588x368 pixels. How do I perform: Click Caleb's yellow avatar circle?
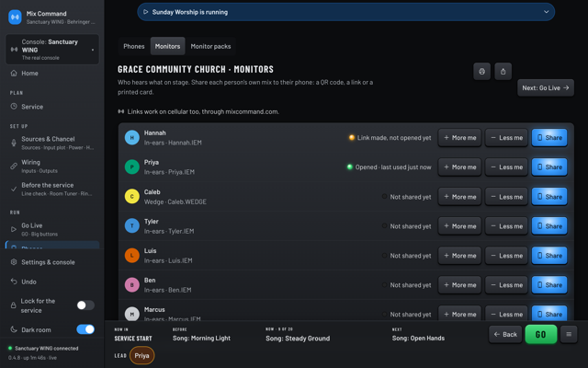[x=132, y=196]
